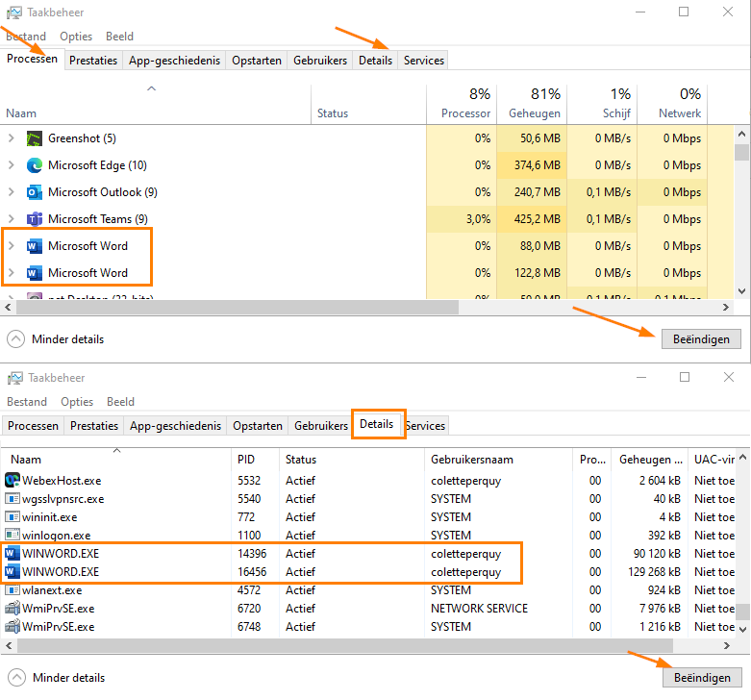
Task: Click the WmiPrvSE.exe icon with PID 6720
Action: pos(13,609)
